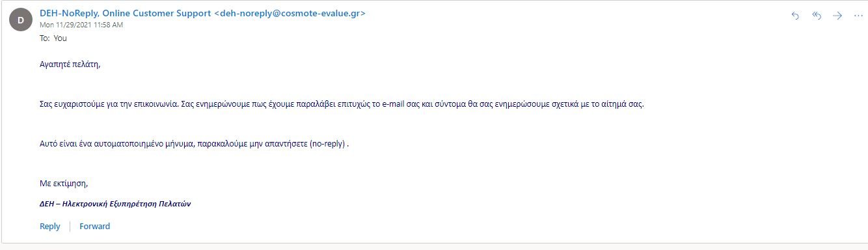Click the greeting line Αγαπητέ πελάτη
The height and width of the screenshot is (250, 868).
click(71, 64)
